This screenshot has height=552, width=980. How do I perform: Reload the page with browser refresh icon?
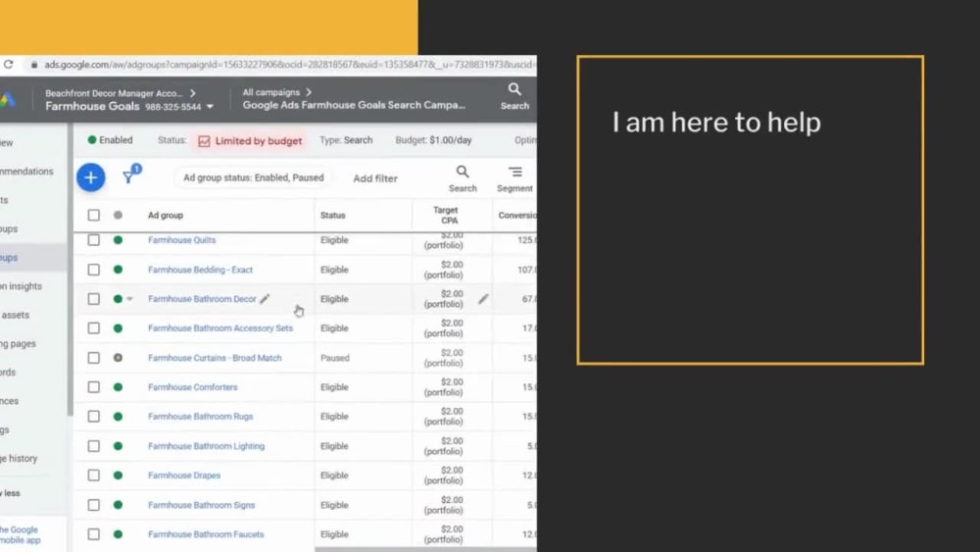8,65
